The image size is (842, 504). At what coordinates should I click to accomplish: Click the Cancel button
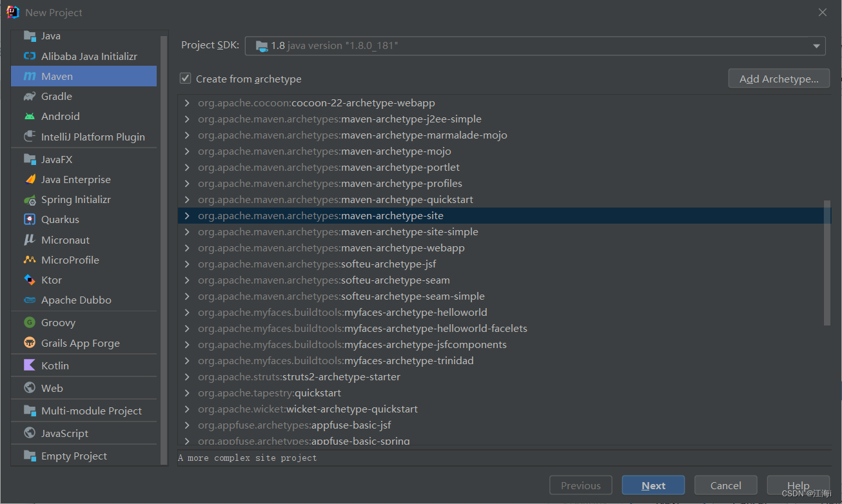726,486
